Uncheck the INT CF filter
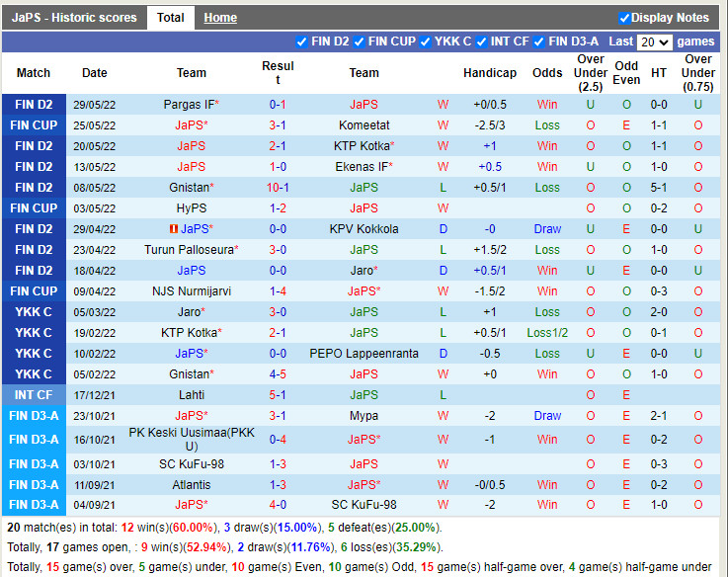The width and height of the screenshot is (728, 577). tap(482, 41)
